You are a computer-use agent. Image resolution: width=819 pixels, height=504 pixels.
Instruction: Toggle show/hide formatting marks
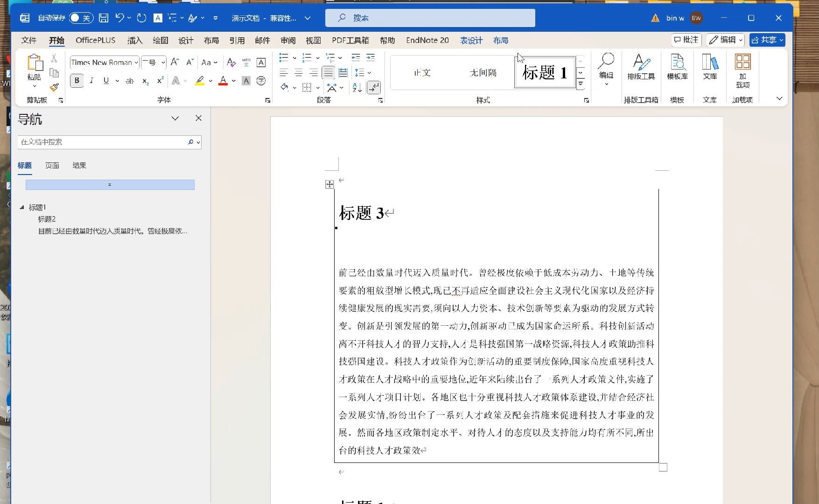374,88
